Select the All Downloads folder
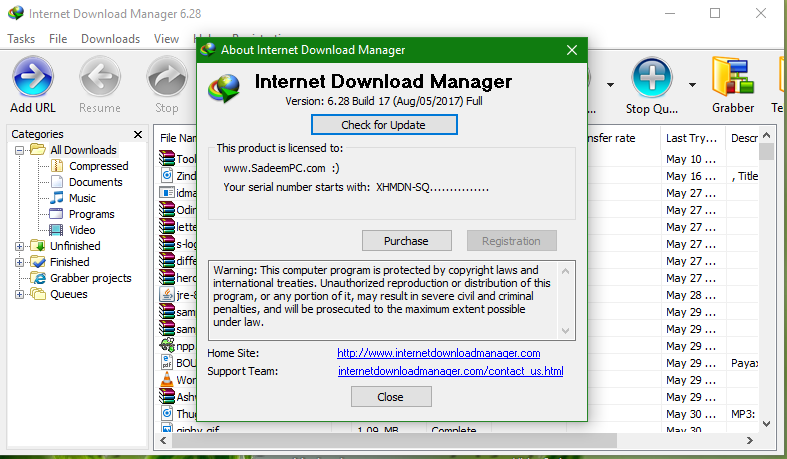 pos(83,150)
